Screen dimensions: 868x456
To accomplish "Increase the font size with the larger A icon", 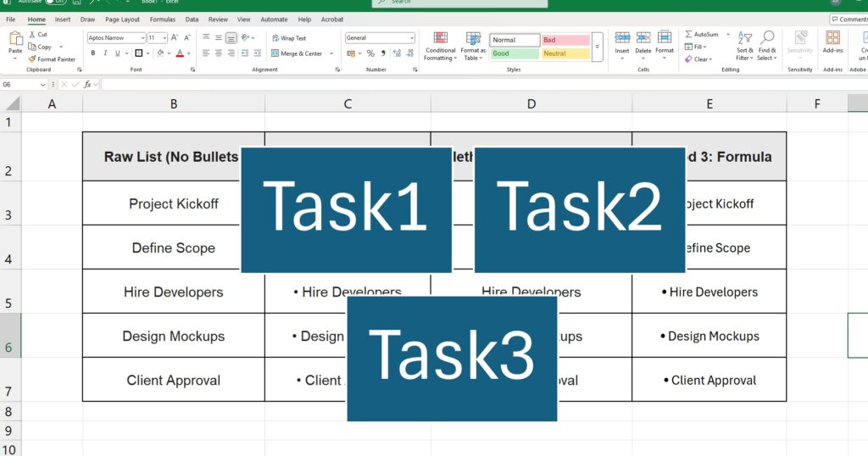I will tap(175, 37).
